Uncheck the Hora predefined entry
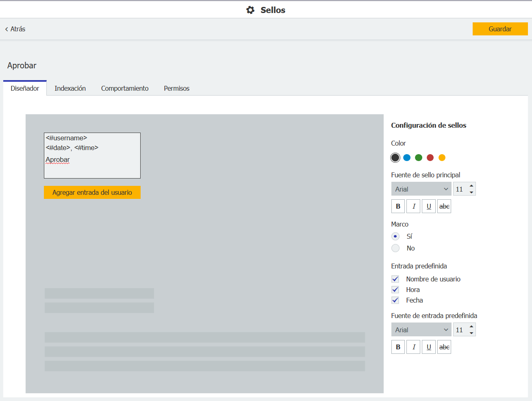The width and height of the screenshot is (532, 401). tap(395, 289)
